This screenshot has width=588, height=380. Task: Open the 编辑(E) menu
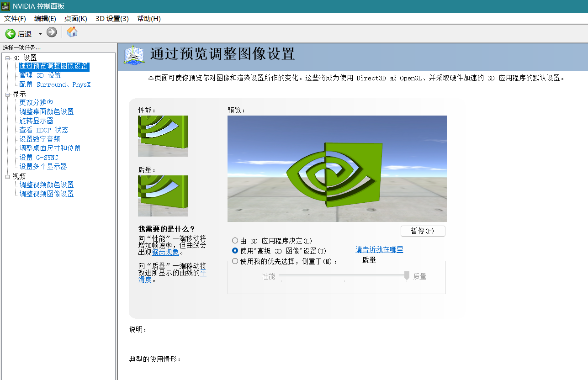(45, 19)
